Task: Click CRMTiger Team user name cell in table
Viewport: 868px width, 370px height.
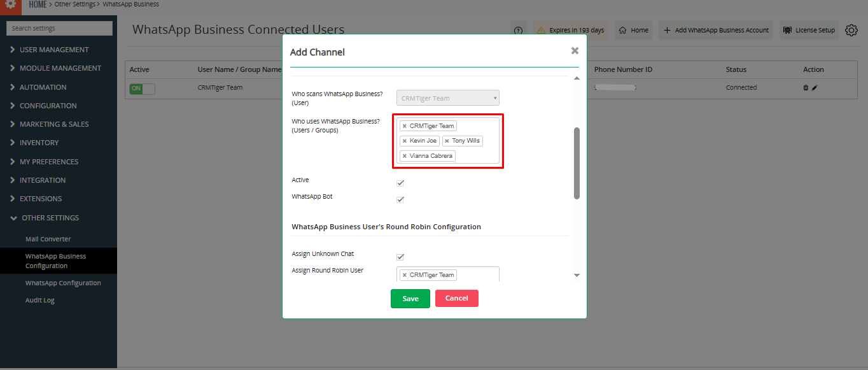Action: click(220, 88)
